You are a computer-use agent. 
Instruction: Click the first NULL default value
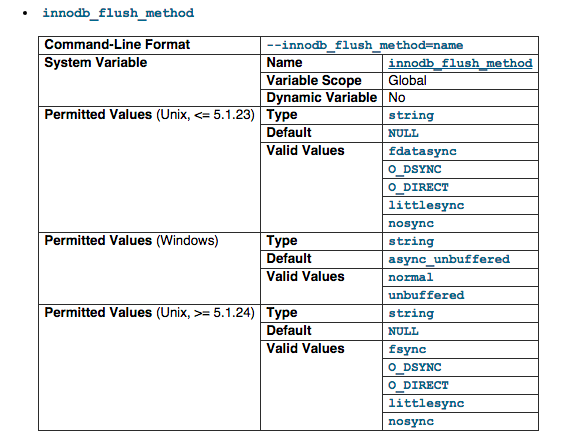point(403,133)
